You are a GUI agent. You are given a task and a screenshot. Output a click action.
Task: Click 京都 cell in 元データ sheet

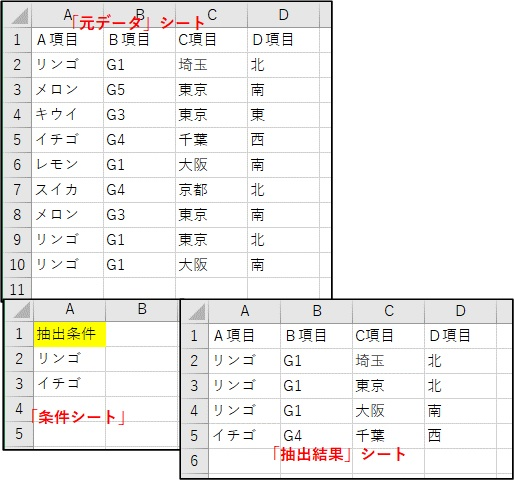(212, 190)
